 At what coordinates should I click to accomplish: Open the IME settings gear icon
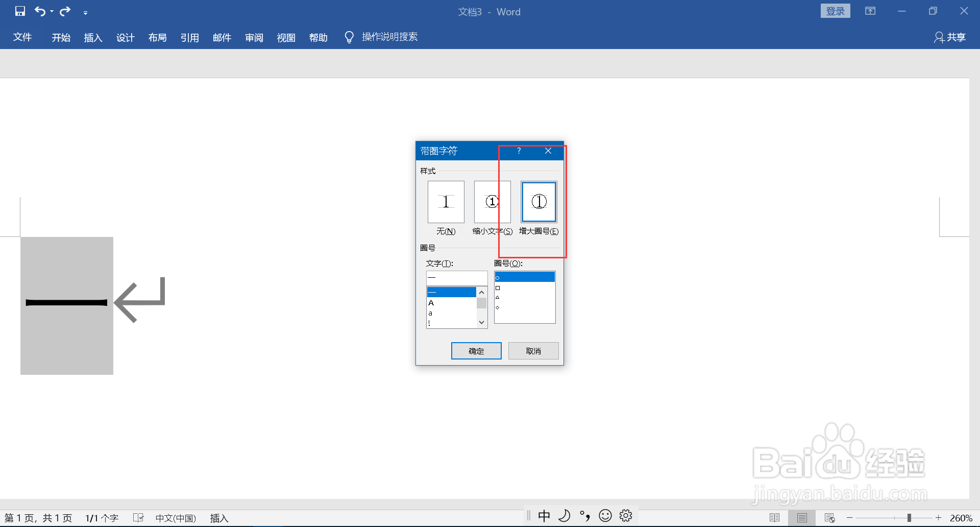pos(626,516)
